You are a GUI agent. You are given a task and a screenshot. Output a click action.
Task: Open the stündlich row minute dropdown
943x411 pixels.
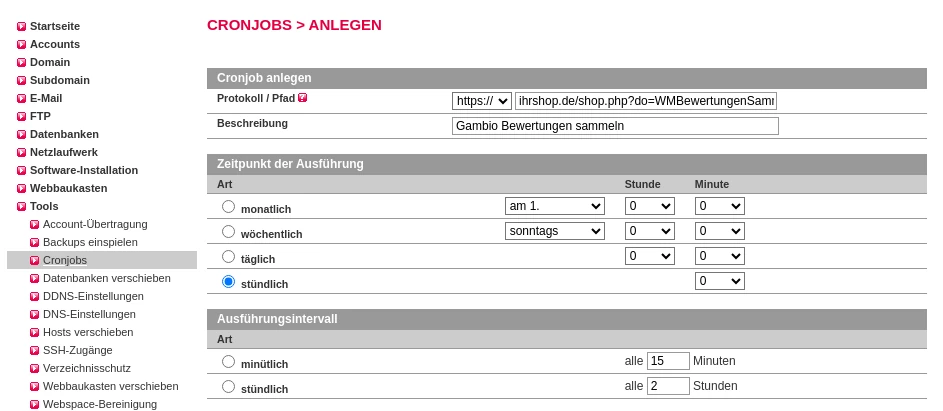click(x=719, y=281)
